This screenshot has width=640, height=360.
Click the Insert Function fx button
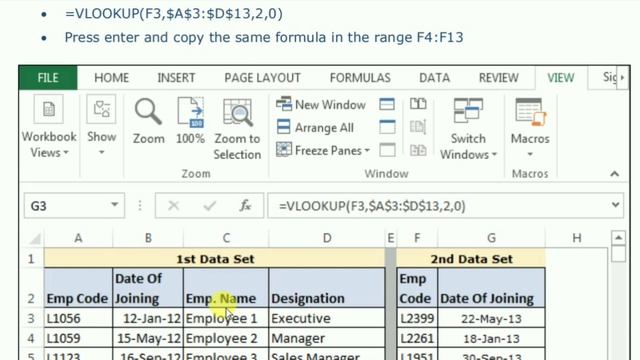tap(245, 206)
